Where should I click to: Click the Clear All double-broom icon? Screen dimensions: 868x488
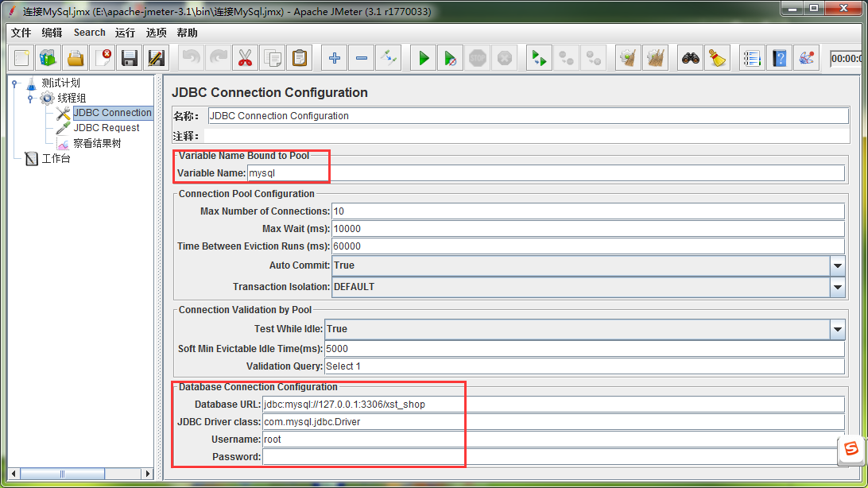(656, 58)
